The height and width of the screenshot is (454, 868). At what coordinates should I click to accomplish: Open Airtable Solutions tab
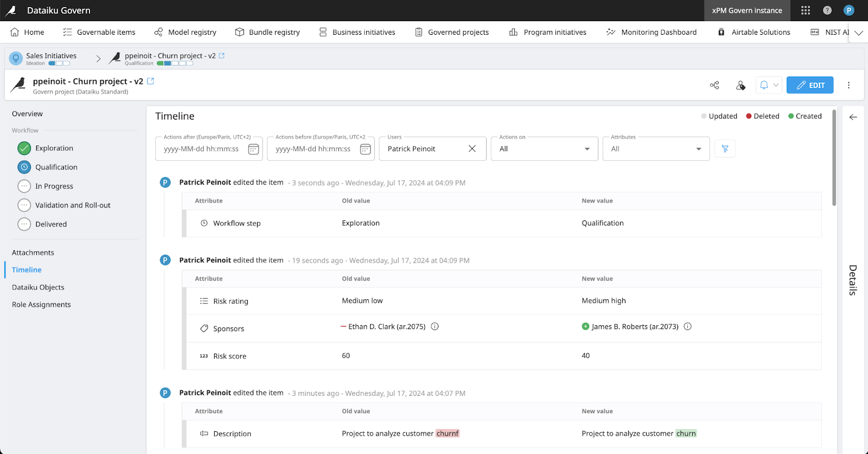[754, 32]
